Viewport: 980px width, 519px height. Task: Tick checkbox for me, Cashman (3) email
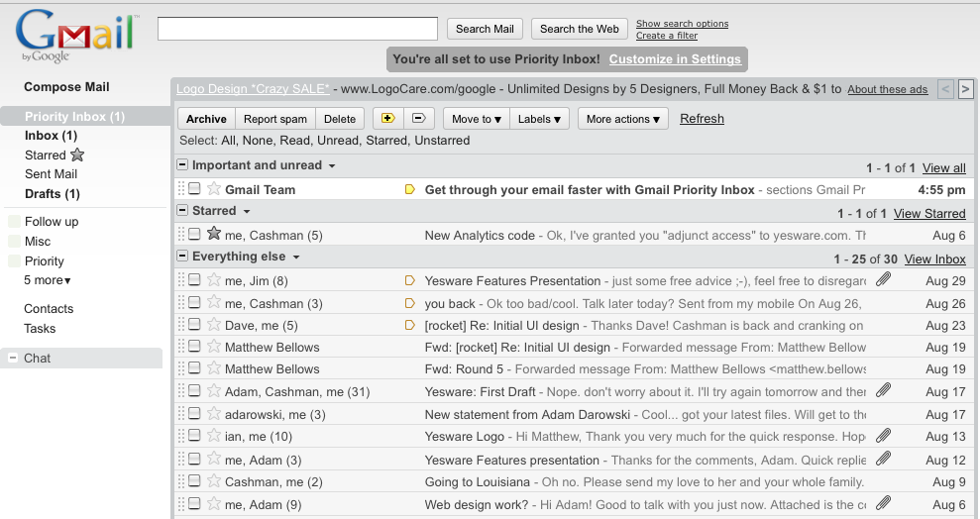[x=194, y=302]
